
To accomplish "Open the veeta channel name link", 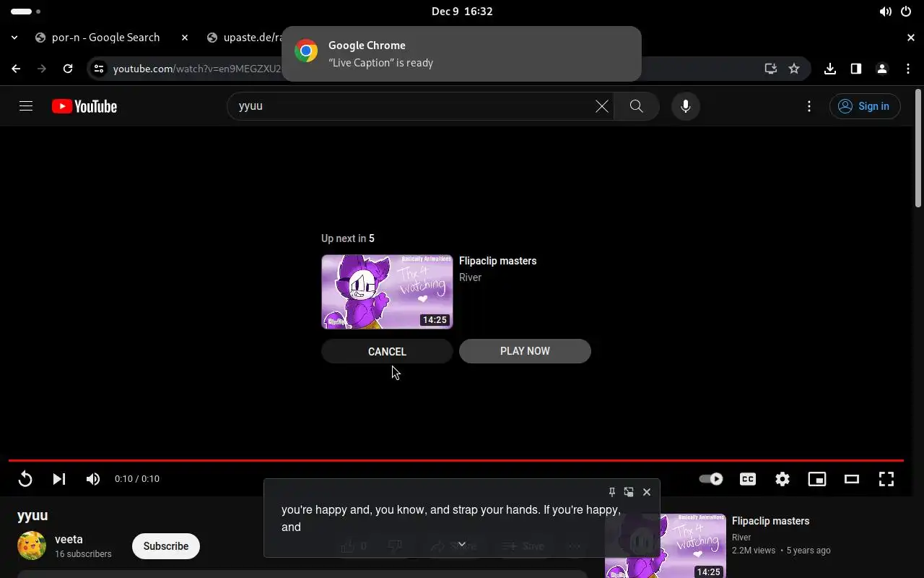I will point(69,540).
